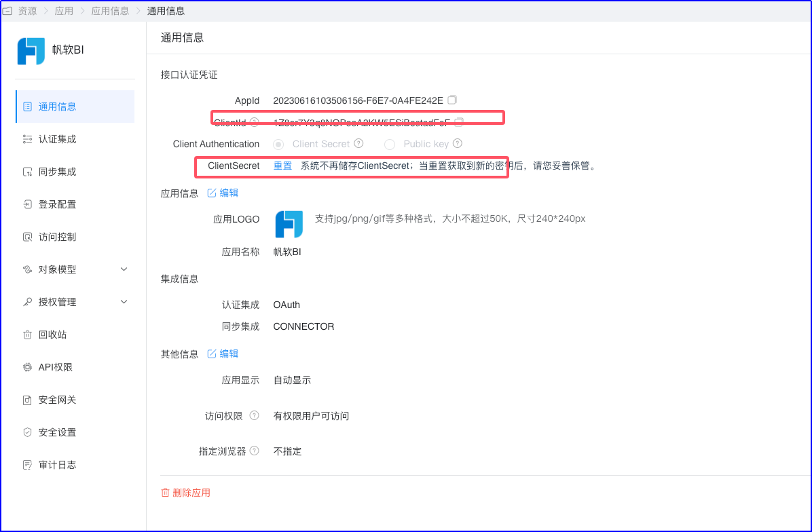Open 回收站 in the sidebar
This screenshot has height=532, width=812.
pyautogui.click(x=75, y=335)
